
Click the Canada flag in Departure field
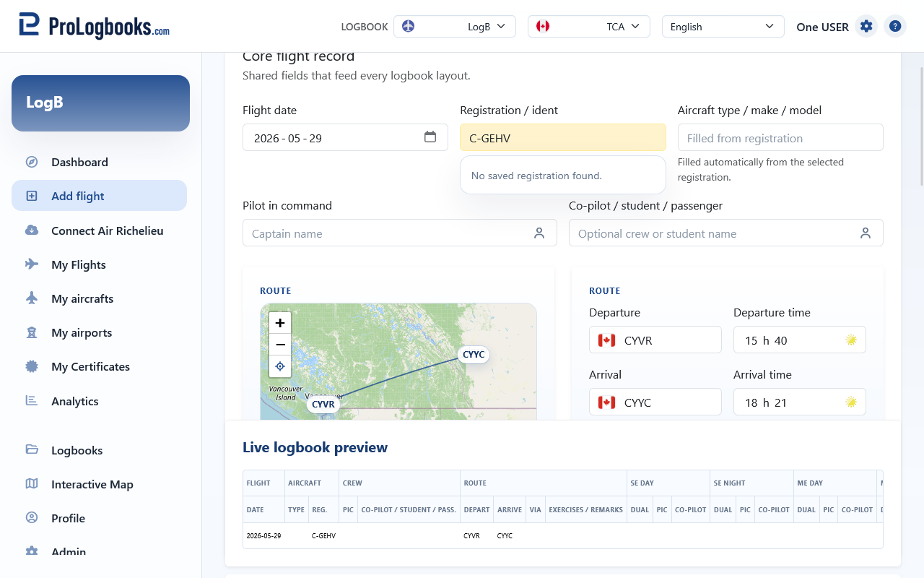tap(606, 340)
